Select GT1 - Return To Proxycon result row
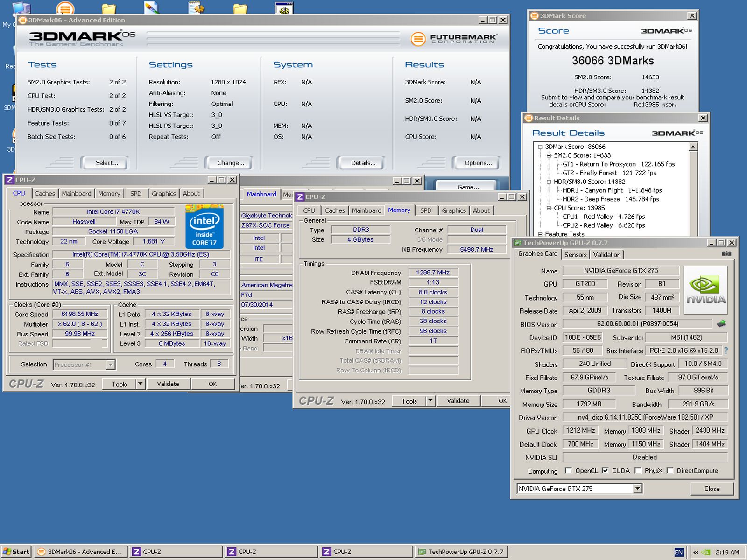747x560 pixels. pos(619,164)
